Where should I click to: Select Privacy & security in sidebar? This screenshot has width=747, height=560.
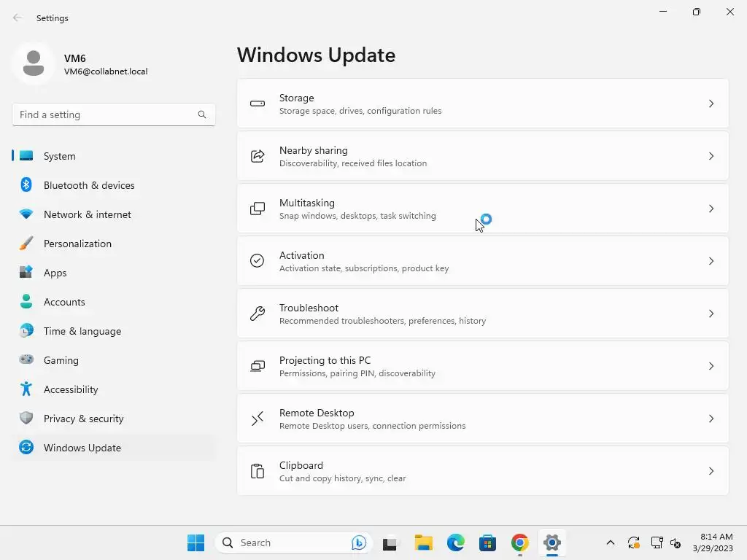(x=113, y=418)
